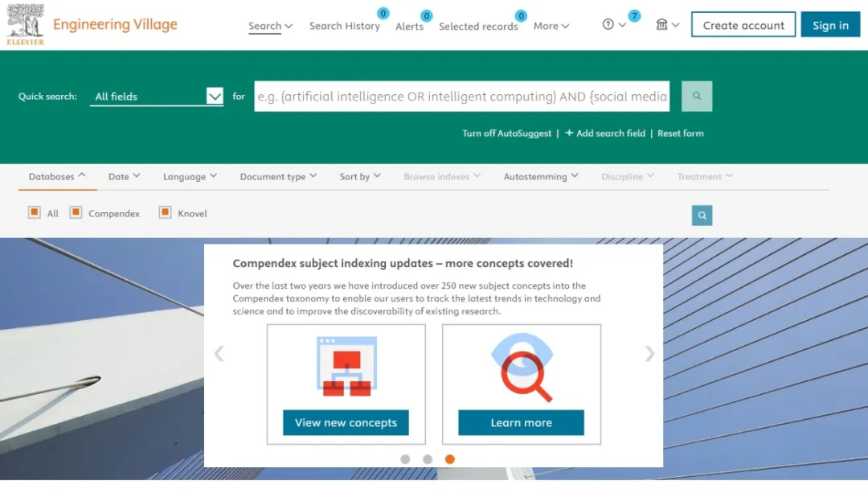Click the Elsevier tree logo
Image resolution: width=868 pixels, height=489 pixels.
(x=25, y=24)
